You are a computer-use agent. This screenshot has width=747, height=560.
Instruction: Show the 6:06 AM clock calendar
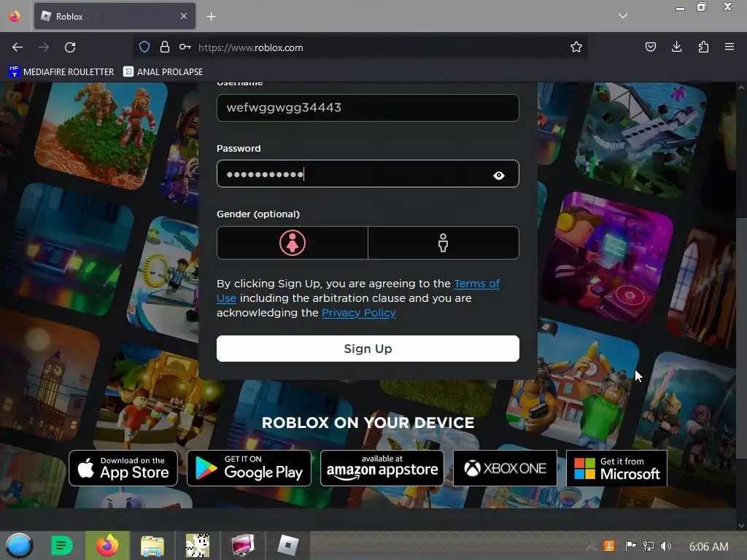point(709,547)
